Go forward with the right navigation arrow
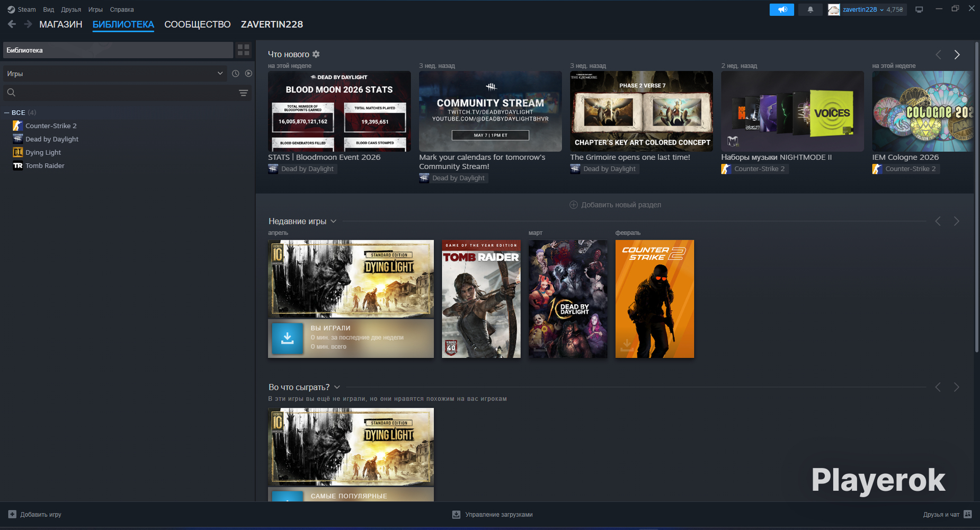 click(28, 24)
